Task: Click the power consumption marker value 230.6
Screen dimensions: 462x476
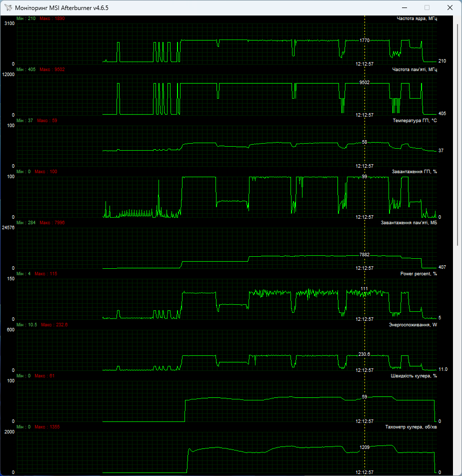Action: click(x=364, y=354)
